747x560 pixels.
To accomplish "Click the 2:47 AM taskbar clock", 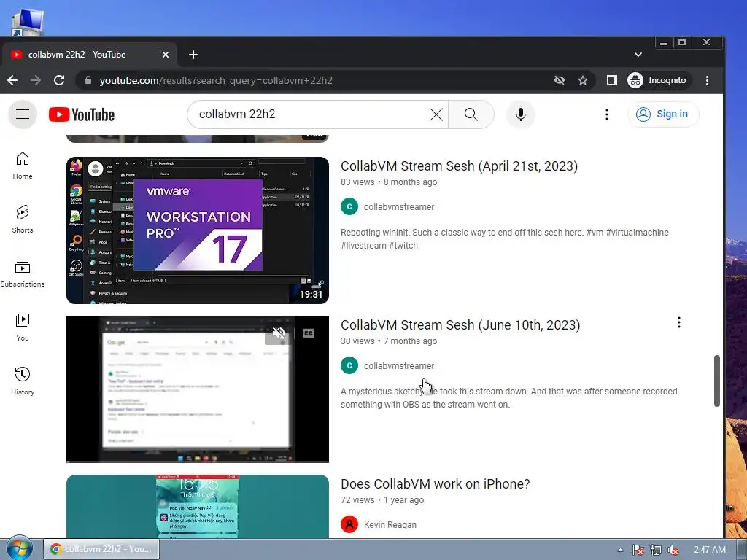I will (x=710, y=550).
